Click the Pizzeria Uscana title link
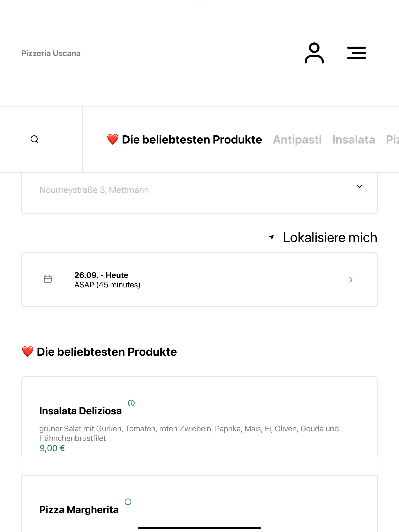The width and height of the screenshot is (399, 532). [x=51, y=53]
